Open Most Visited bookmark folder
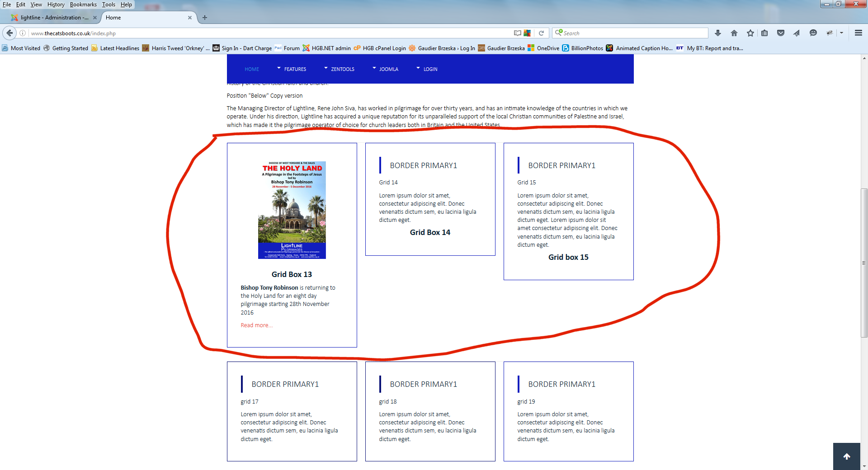Image resolution: width=868 pixels, height=470 pixels. [x=21, y=48]
